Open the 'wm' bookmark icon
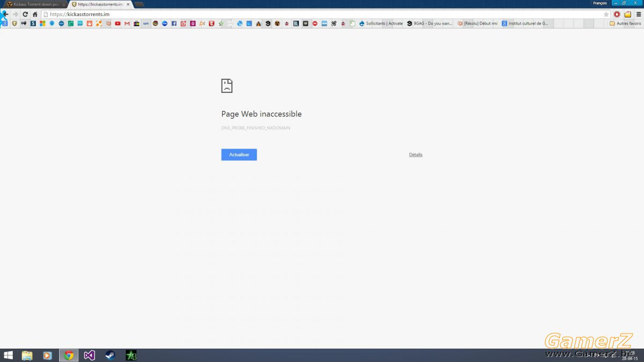The image size is (644, 362). tap(145, 24)
